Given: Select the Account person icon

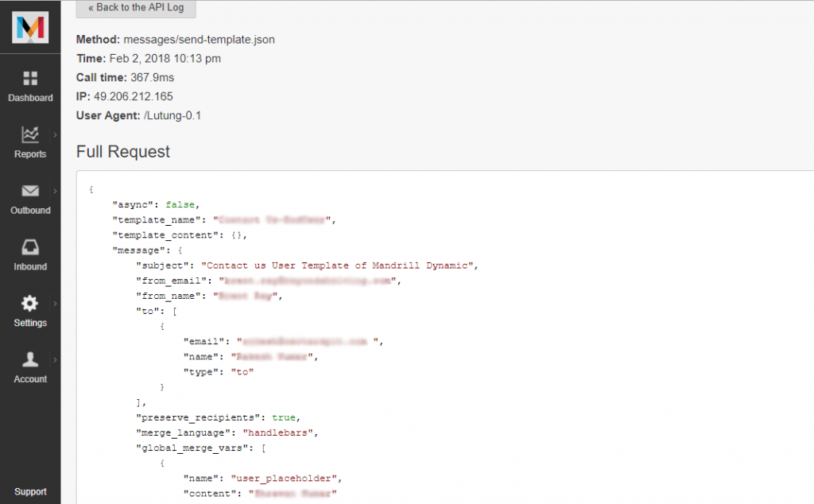Looking at the screenshot, I should [30, 359].
